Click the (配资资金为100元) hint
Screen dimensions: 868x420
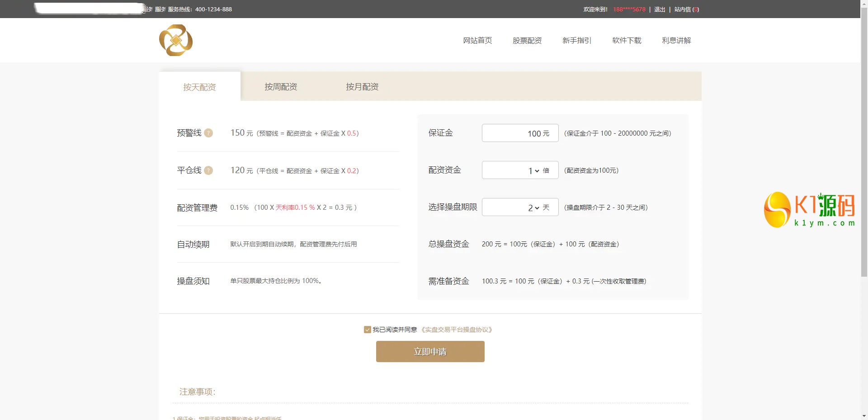coord(591,170)
